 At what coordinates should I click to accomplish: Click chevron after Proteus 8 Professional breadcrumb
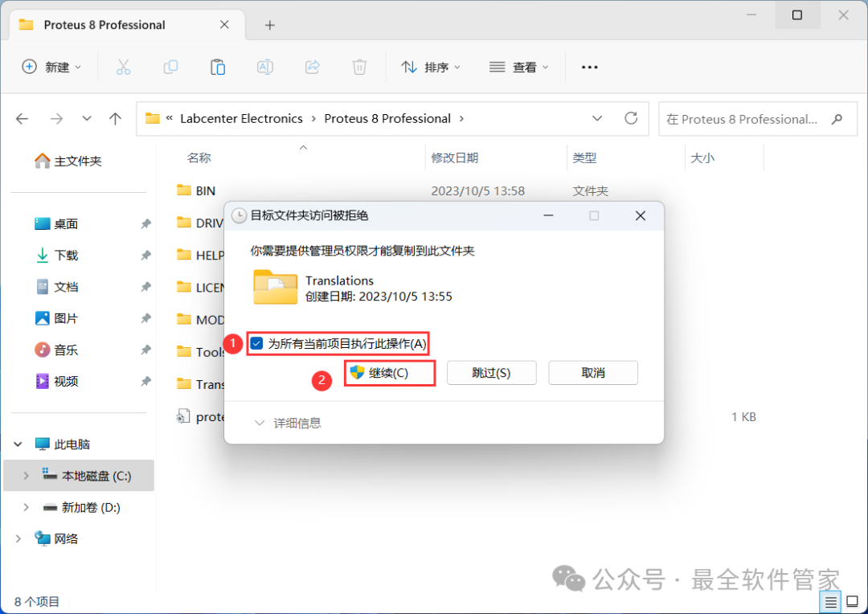[461, 118]
